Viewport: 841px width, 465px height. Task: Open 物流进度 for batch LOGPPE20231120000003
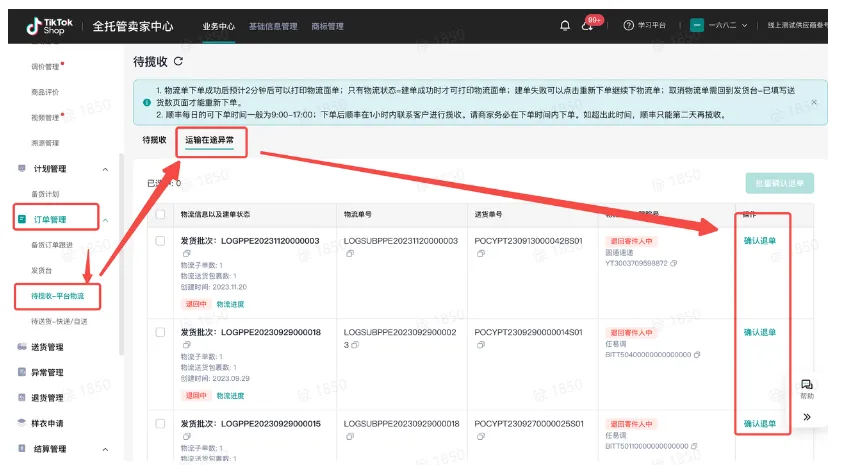[x=230, y=304]
